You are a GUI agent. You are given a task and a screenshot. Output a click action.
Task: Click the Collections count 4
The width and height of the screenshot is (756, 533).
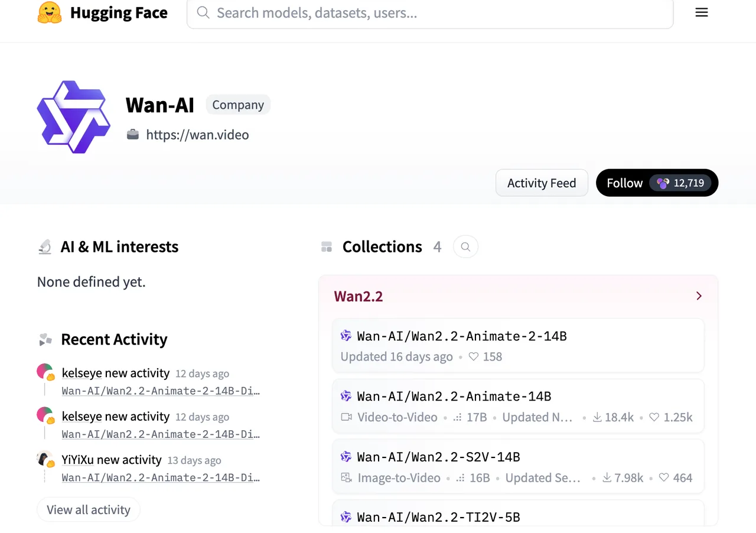[x=437, y=247]
